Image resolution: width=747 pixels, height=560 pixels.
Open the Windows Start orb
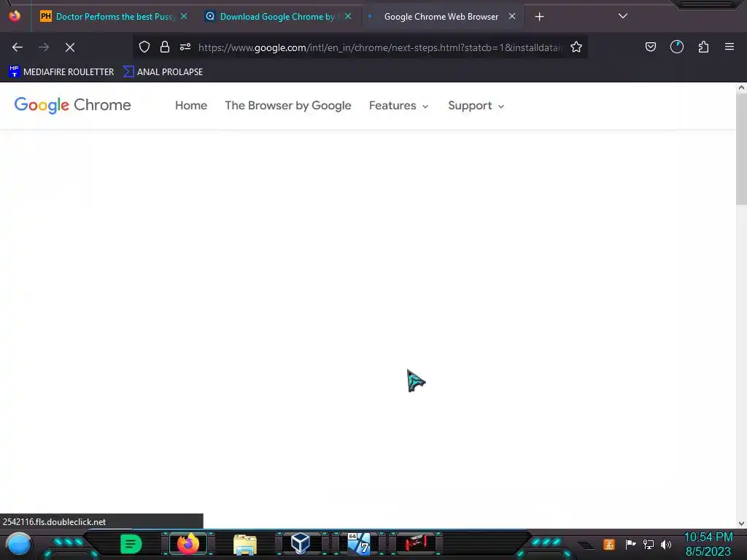tap(18, 544)
